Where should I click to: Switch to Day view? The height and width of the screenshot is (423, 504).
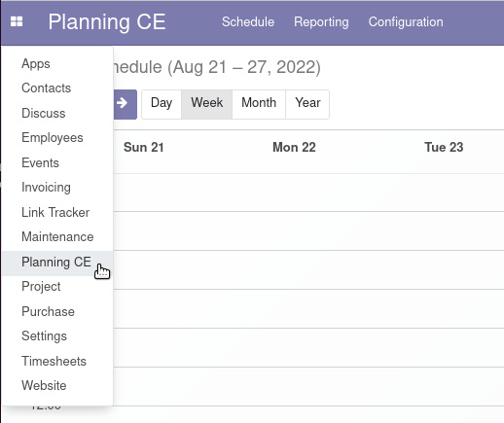click(x=162, y=104)
